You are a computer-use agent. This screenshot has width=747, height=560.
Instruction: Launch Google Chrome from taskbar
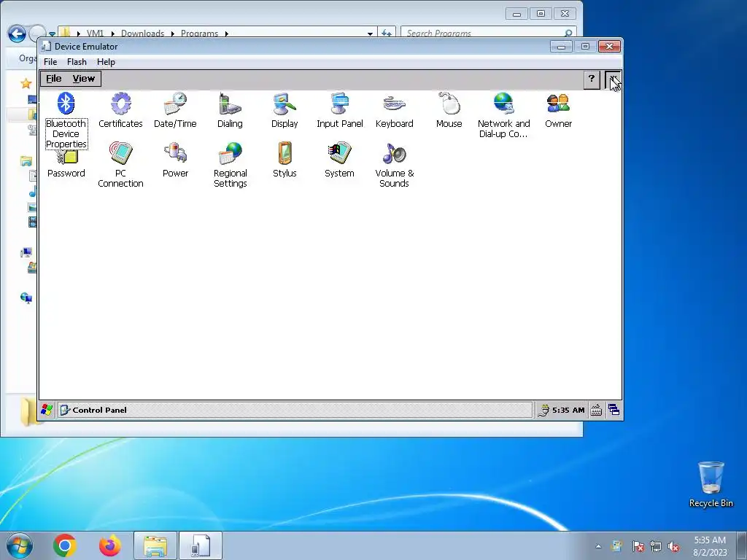[65, 545]
